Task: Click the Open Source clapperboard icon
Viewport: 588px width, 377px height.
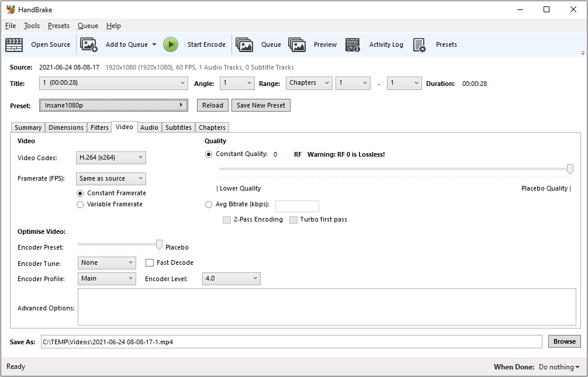Action: click(14, 44)
